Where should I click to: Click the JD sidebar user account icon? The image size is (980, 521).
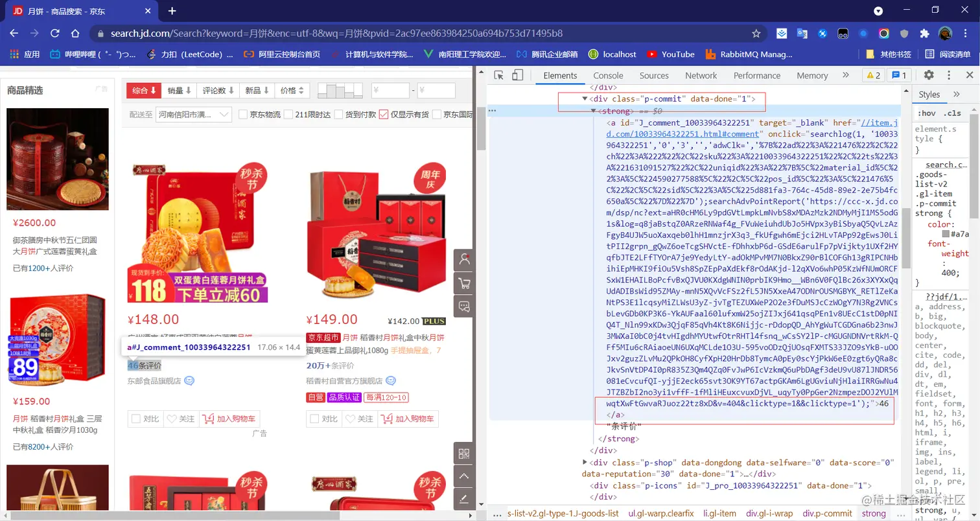coord(464,260)
